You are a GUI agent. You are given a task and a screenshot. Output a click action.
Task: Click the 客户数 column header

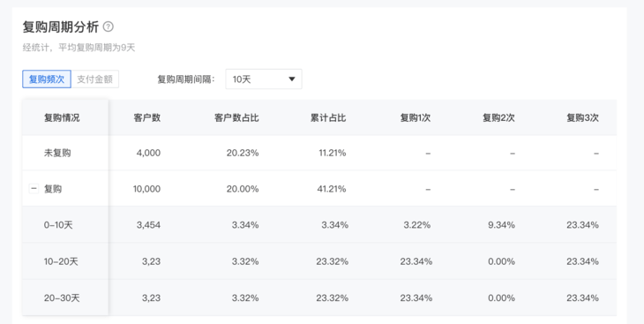point(147,117)
